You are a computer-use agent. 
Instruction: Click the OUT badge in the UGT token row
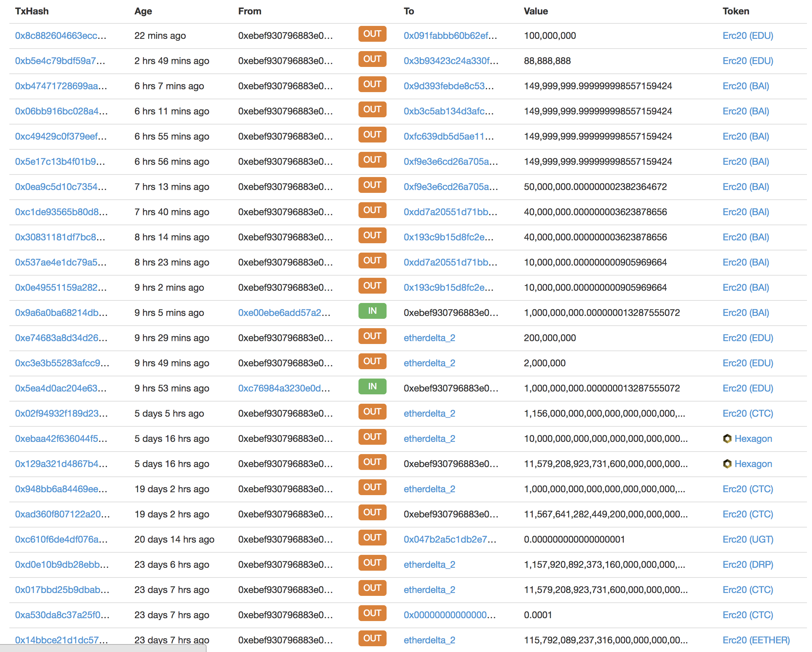click(372, 538)
